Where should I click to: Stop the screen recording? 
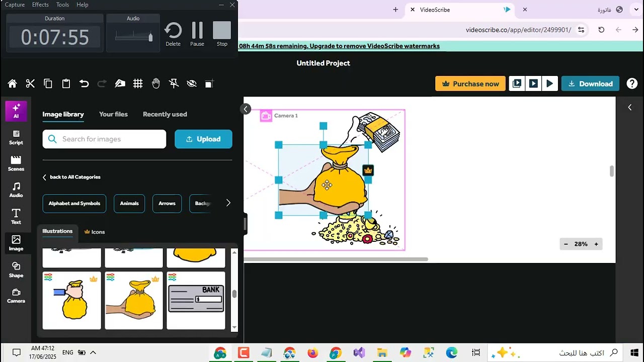pos(222,34)
